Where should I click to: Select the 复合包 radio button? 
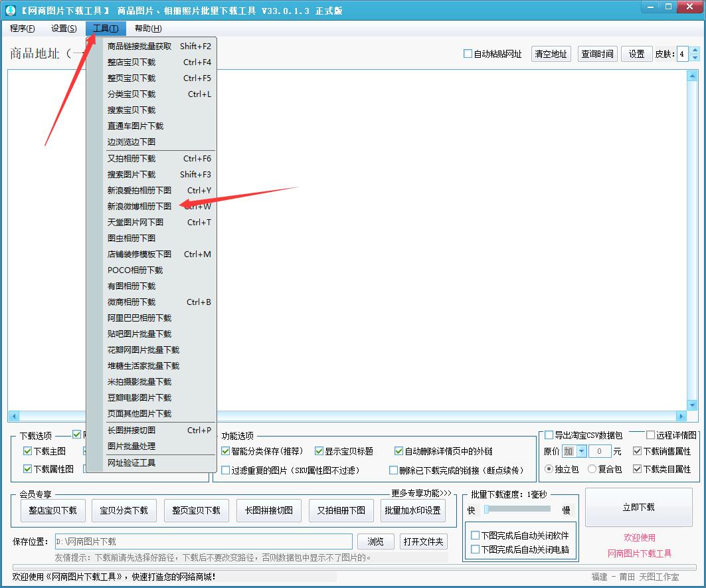point(592,469)
